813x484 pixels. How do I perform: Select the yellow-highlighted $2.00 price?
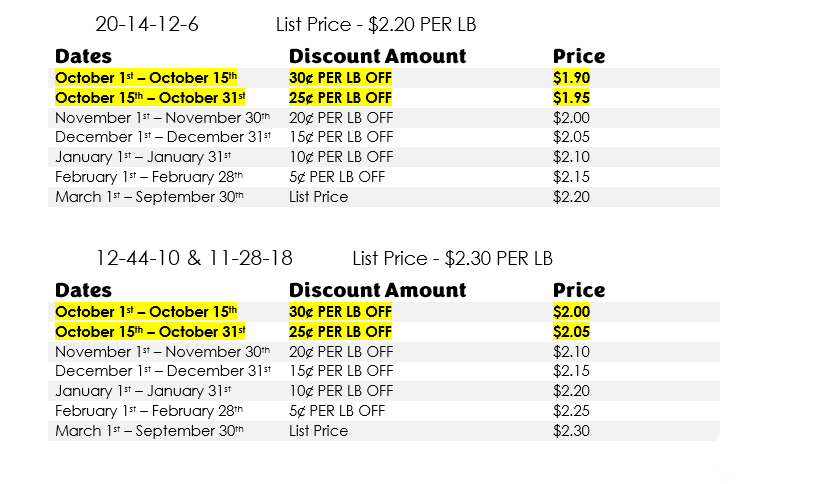571,312
